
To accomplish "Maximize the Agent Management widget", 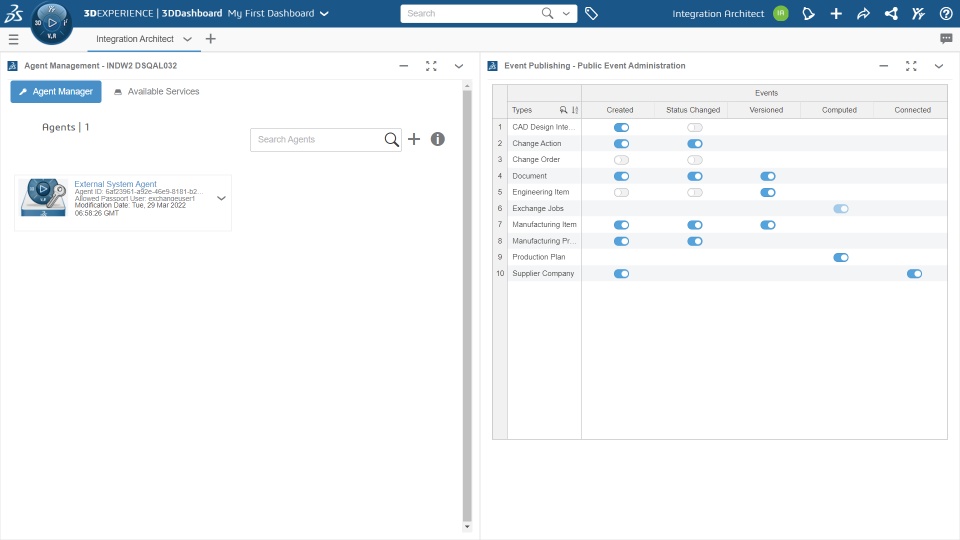I will tap(431, 66).
